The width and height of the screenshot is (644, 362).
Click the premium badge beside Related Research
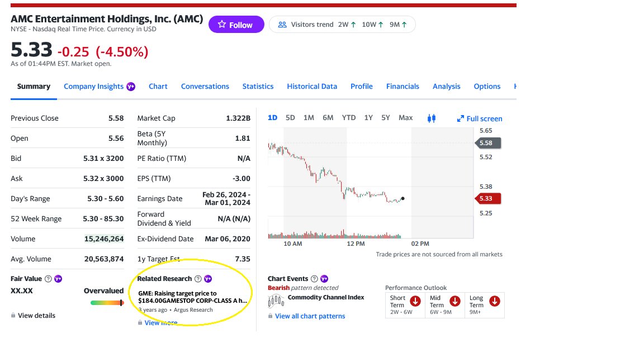point(208,279)
